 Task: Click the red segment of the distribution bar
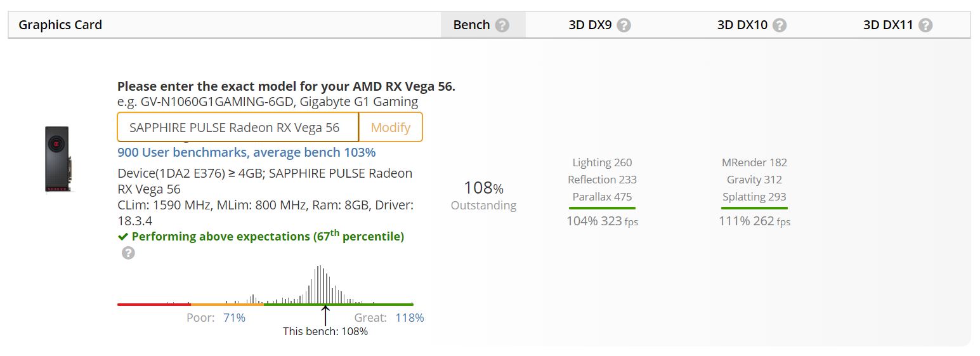[x=154, y=305]
